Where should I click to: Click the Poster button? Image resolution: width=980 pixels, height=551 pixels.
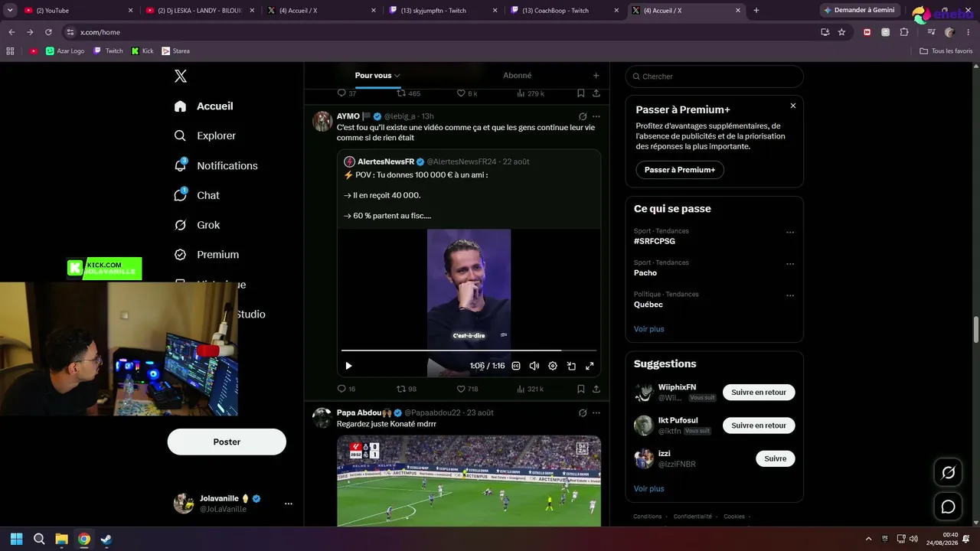point(227,442)
